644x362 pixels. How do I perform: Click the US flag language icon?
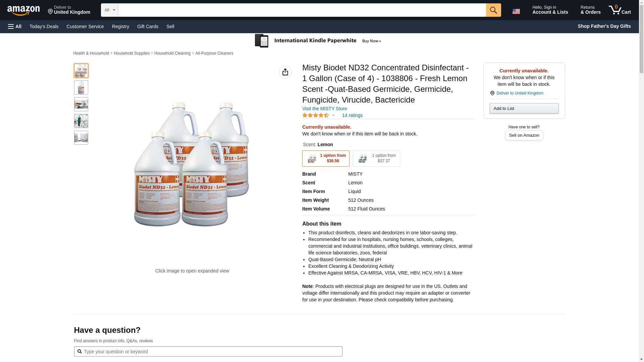coord(516,11)
